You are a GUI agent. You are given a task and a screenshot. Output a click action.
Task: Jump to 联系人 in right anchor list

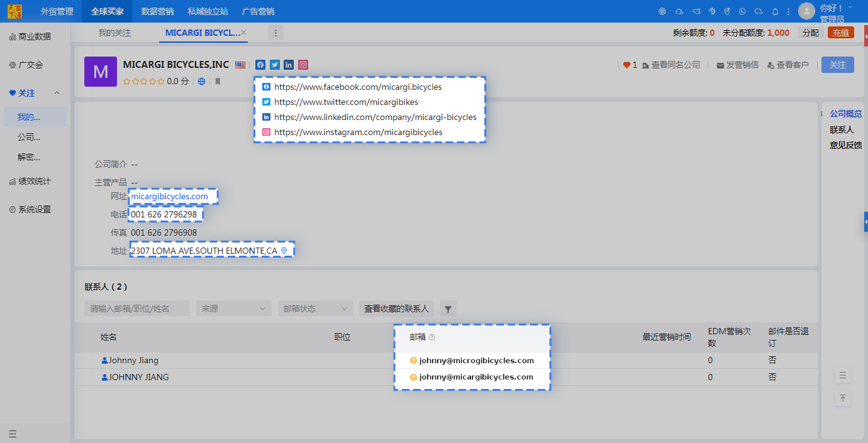pos(842,129)
